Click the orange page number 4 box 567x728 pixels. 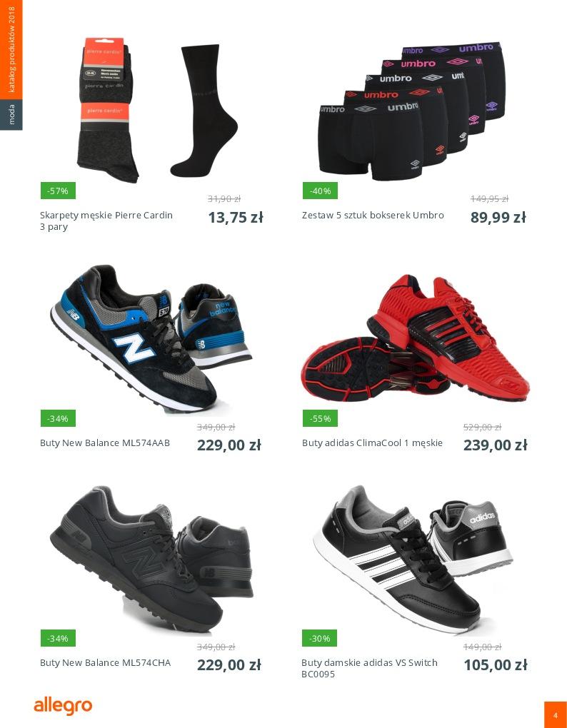click(x=556, y=715)
